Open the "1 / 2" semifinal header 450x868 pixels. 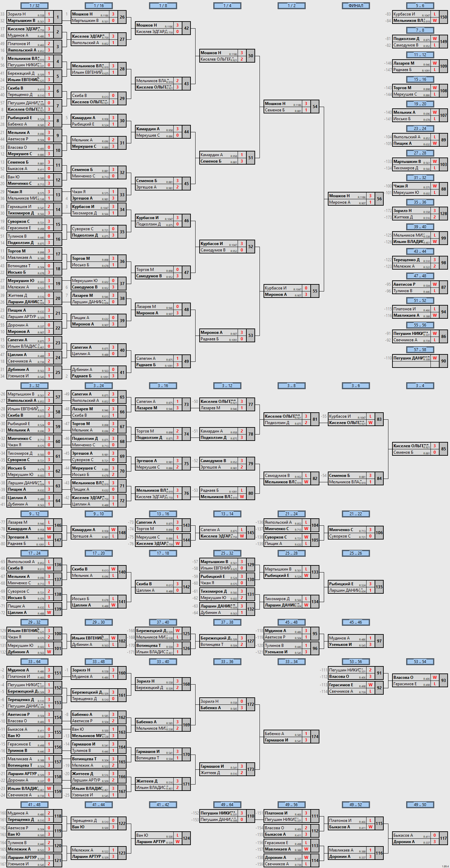291,6
